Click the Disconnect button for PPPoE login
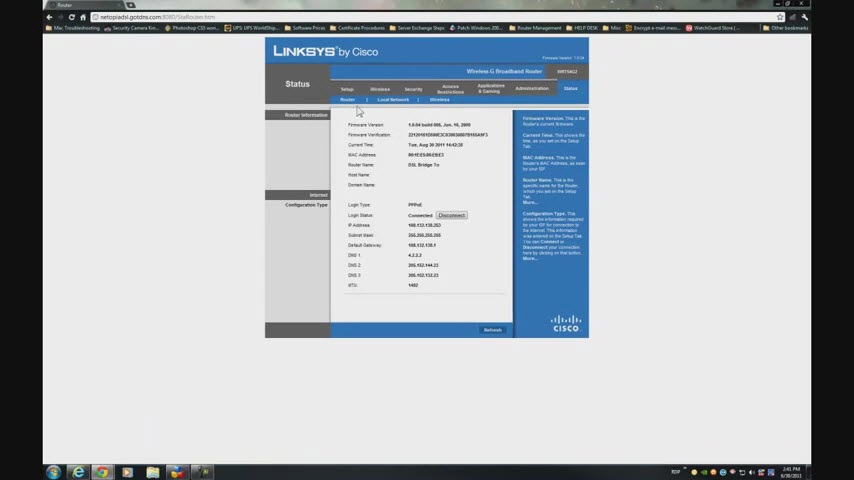854x480 pixels. 452,215
